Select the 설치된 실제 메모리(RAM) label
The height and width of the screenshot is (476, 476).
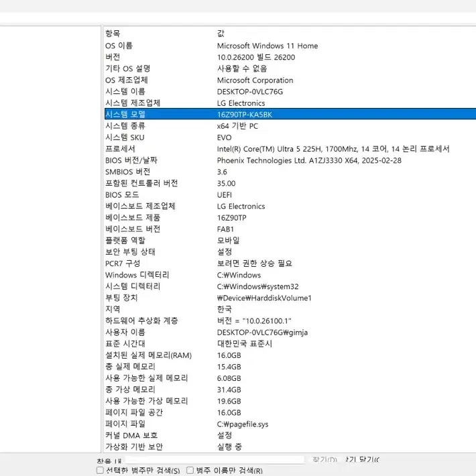pyautogui.click(x=148, y=355)
